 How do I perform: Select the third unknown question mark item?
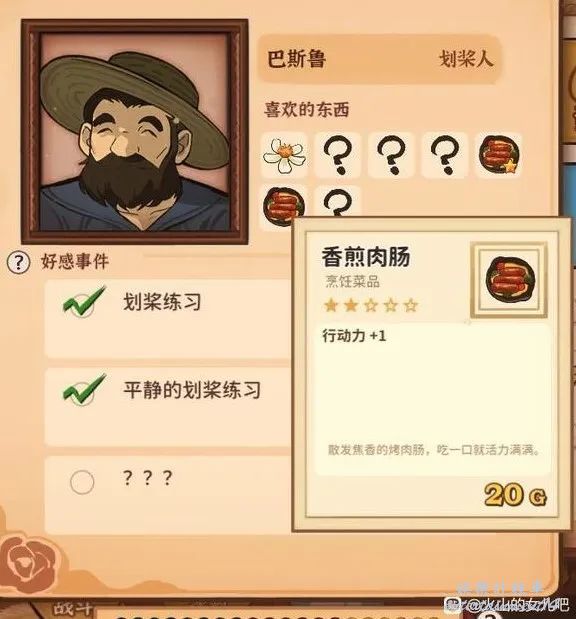pos(445,155)
